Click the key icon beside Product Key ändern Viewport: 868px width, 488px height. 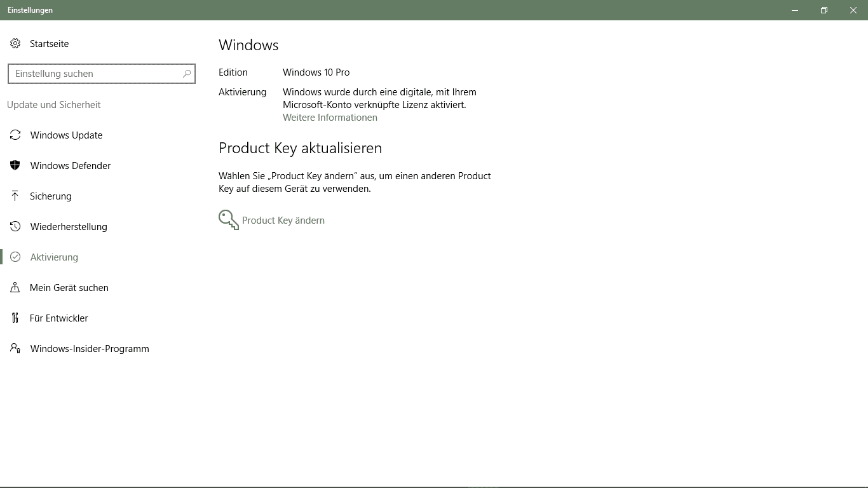point(229,220)
